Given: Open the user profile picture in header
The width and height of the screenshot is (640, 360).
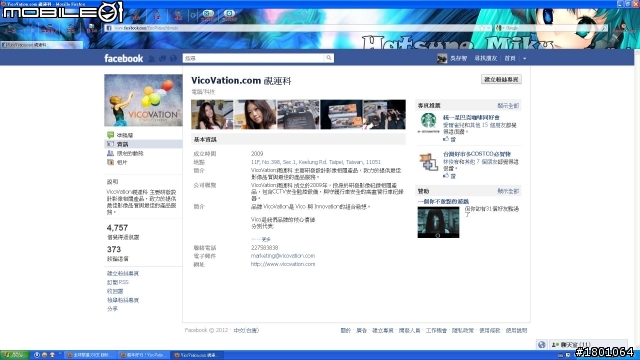Looking at the screenshot, I should [x=442, y=58].
